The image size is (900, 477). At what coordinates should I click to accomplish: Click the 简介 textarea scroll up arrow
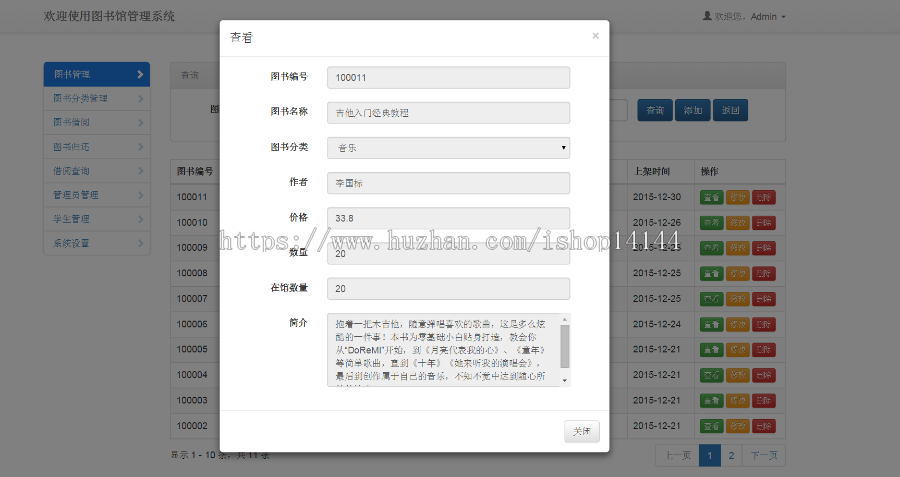(x=565, y=319)
